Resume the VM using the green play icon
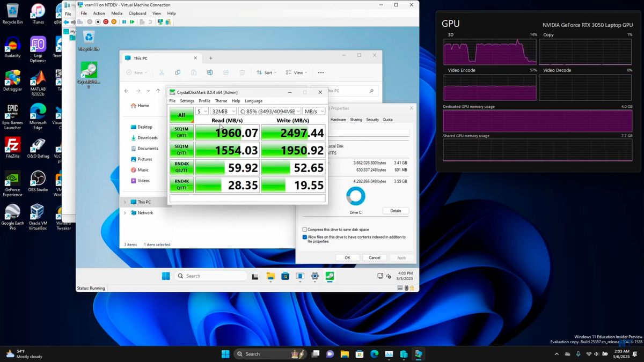644x362 pixels. (132, 21)
